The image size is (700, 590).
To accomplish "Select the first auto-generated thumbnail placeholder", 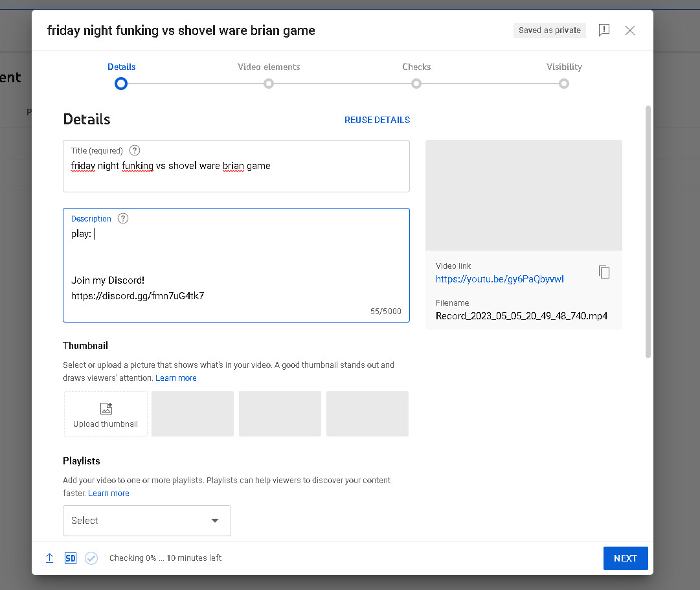I will (x=192, y=414).
